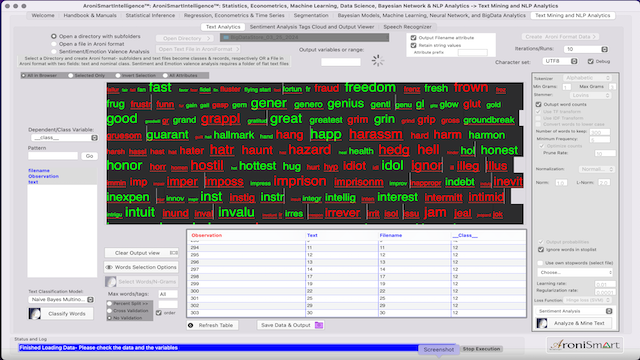This screenshot has width=640, height=360.
Task: Open the Tokenizer Alphabetic dropdown
Action: tap(588, 78)
